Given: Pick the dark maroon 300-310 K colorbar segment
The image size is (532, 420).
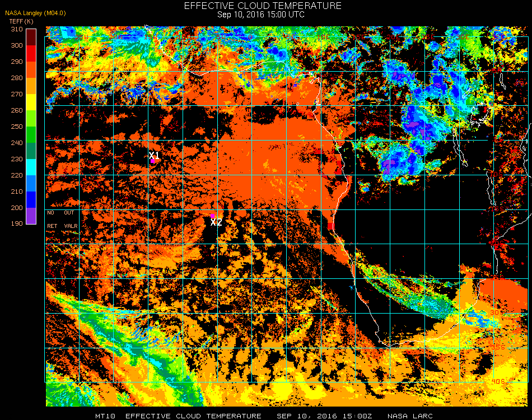Looking at the screenshot, I should (x=31, y=37).
